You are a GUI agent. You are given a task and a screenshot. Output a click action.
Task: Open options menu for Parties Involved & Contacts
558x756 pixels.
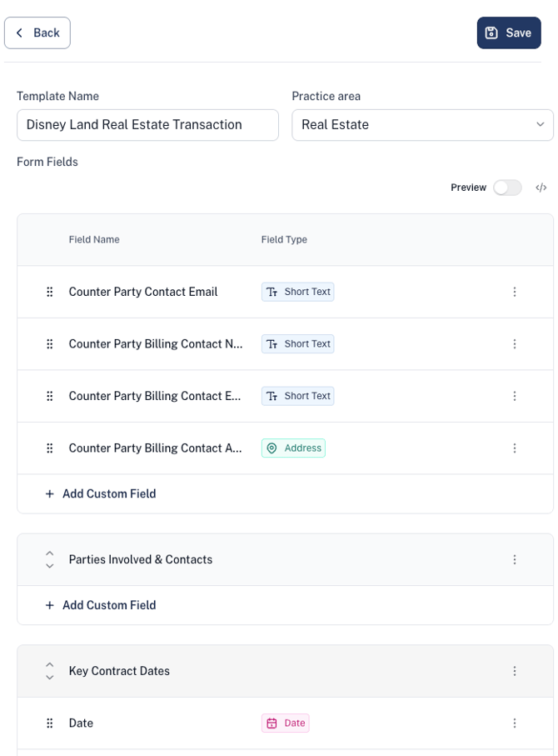tap(515, 559)
